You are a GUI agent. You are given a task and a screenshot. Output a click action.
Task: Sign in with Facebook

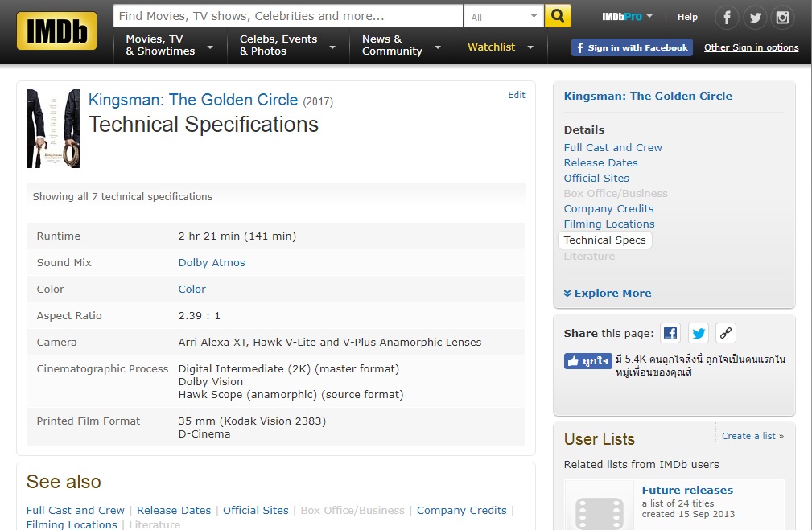(x=632, y=47)
